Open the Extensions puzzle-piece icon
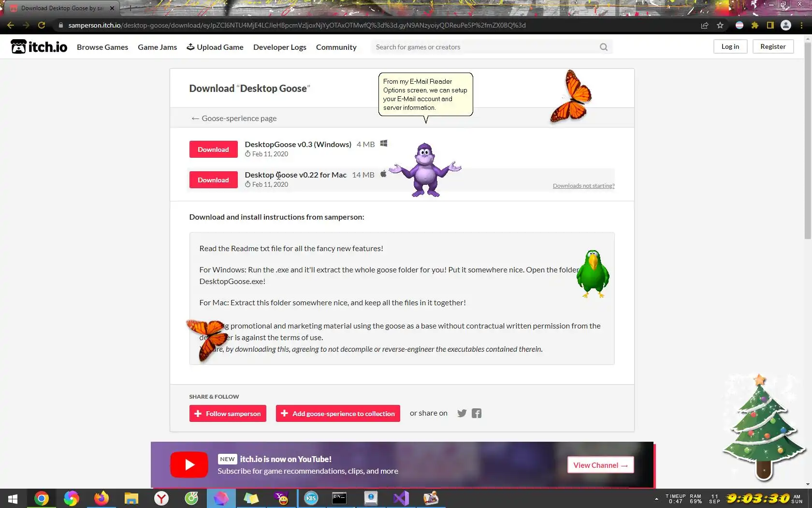Screen dimensions: 812x508 click(x=755, y=25)
